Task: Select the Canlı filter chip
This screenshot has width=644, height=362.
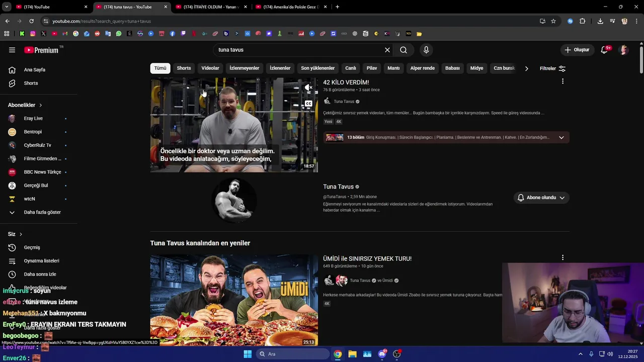Action: [x=351, y=68]
